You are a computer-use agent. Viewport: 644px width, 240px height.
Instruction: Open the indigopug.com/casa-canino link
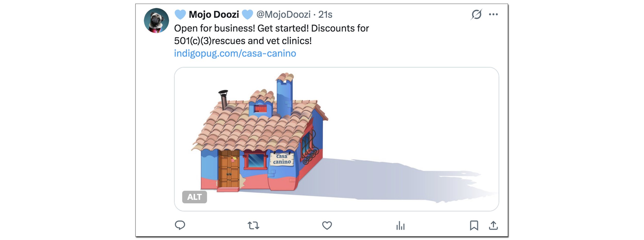pyautogui.click(x=235, y=54)
